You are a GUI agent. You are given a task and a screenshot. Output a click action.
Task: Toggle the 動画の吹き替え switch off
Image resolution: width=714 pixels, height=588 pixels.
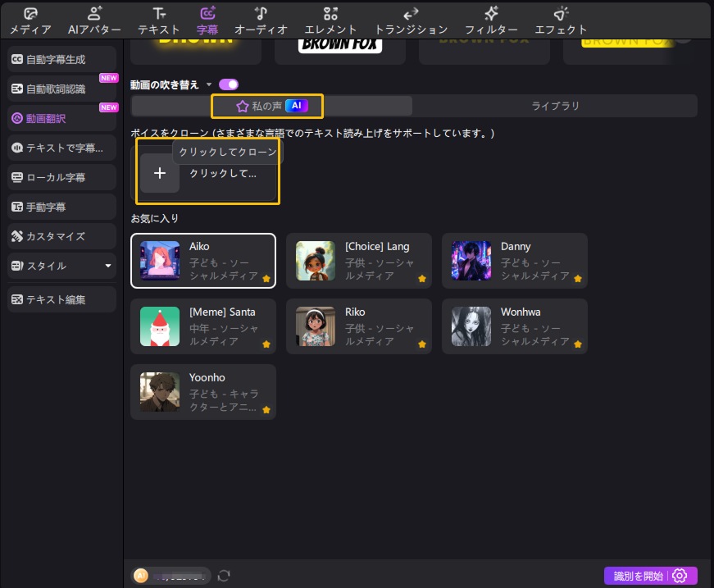pyautogui.click(x=228, y=84)
